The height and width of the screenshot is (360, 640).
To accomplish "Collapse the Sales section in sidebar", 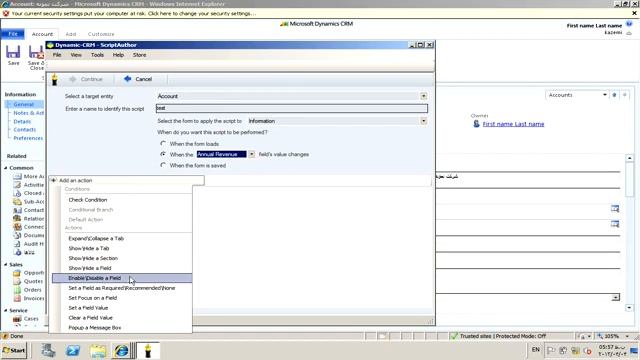I will pyautogui.click(x=6, y=264).
